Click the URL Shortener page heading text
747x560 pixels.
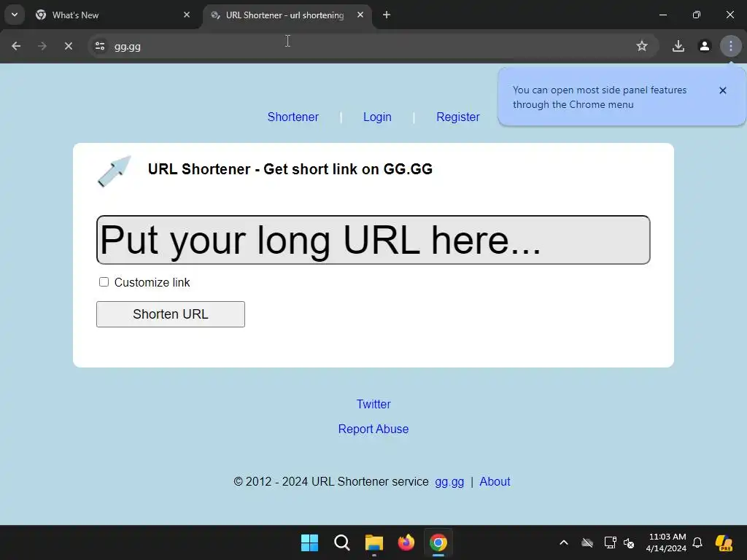click(290, 169)
